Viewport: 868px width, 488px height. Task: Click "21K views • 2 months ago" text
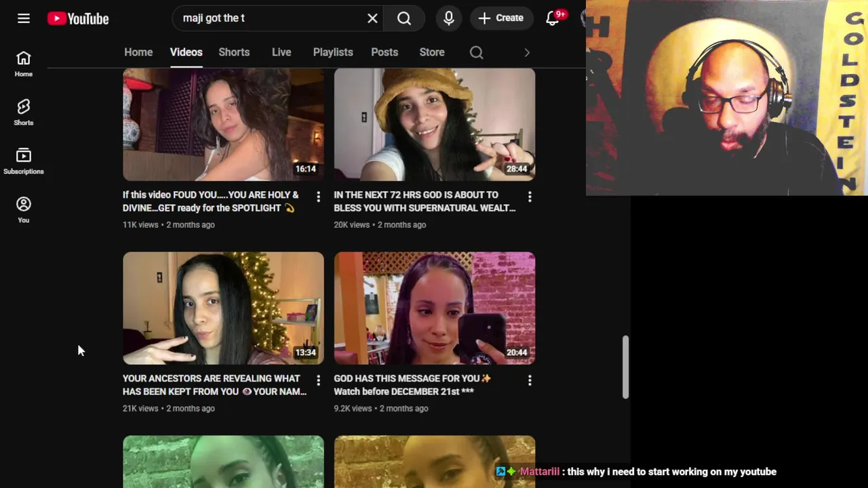169,408
